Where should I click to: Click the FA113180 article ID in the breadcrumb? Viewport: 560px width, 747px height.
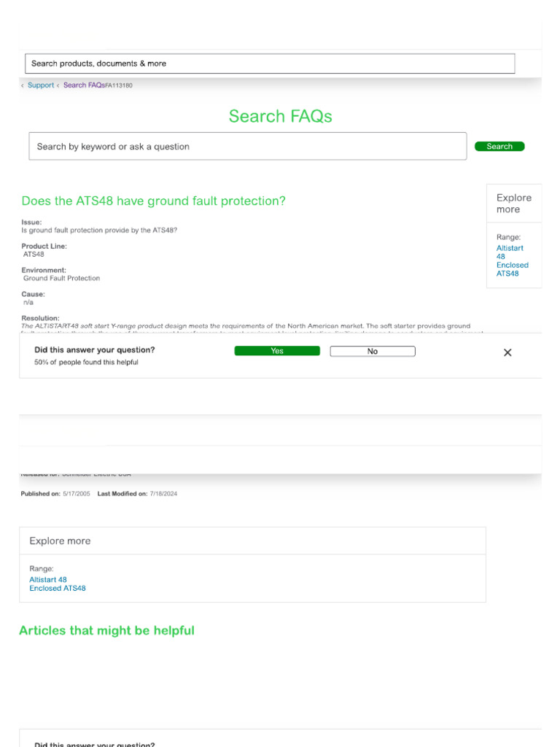pos(119,85)
